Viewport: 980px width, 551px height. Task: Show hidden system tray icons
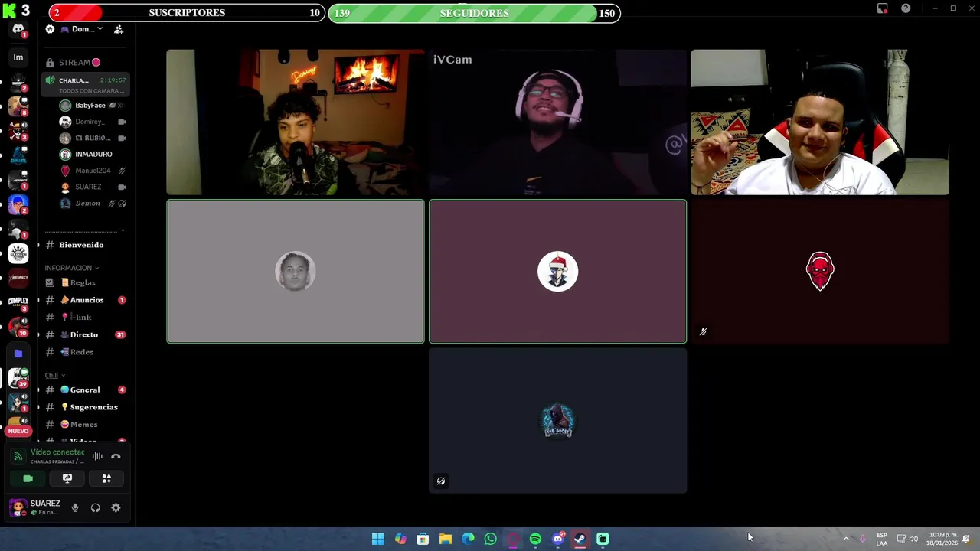point(846,539)
